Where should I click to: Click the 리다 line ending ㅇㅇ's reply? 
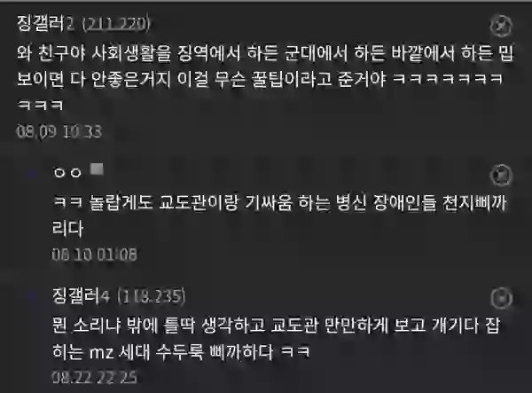click(x=67, y=229)
